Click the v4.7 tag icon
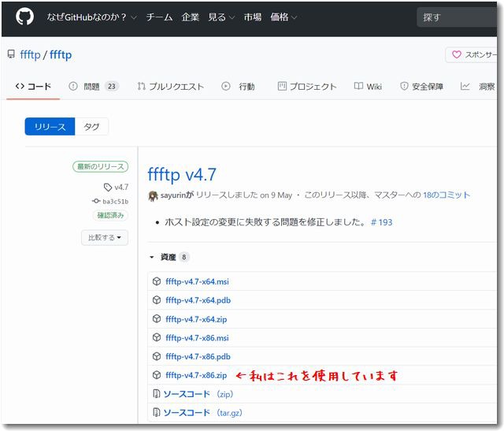 (x=108, y=187)
